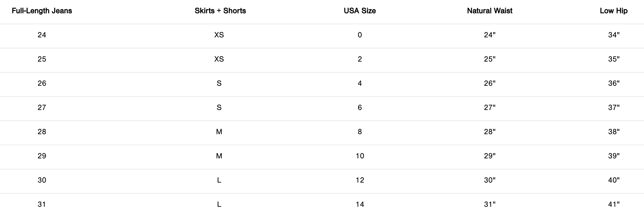
Task: Click the L cell in the size 30 row
Action: coord(219,180)
